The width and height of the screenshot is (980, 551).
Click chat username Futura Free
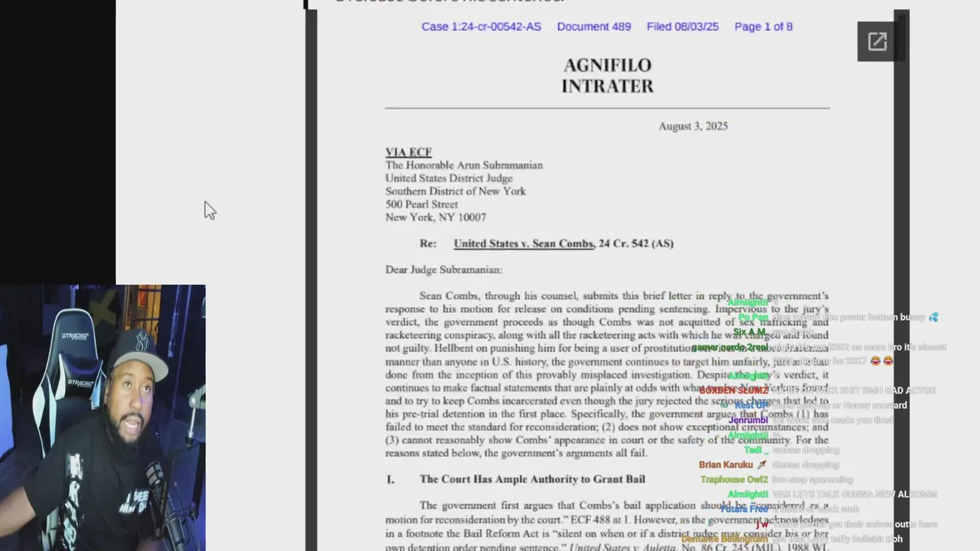pyautogui.click(x=744, y=509)
